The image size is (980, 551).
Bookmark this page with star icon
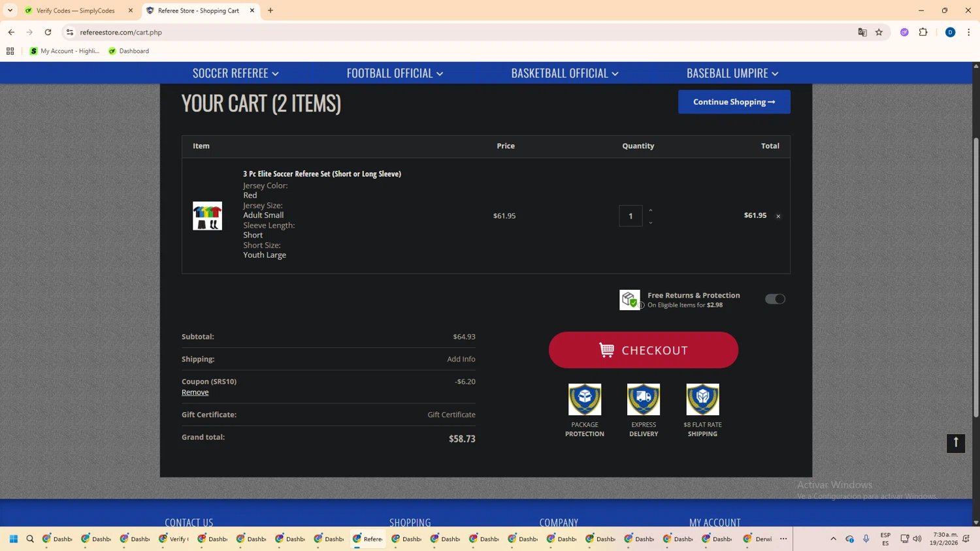coord(879,32)
